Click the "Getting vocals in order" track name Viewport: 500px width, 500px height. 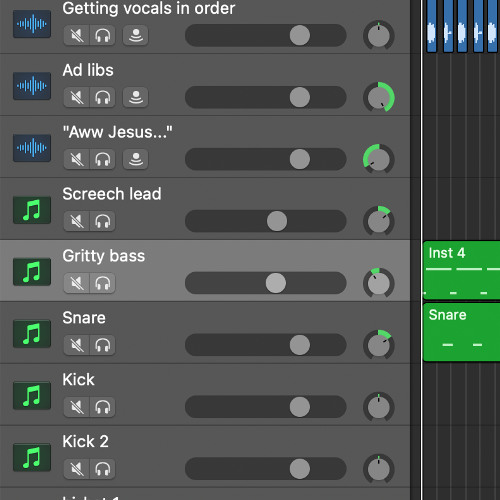coord(149,9)
